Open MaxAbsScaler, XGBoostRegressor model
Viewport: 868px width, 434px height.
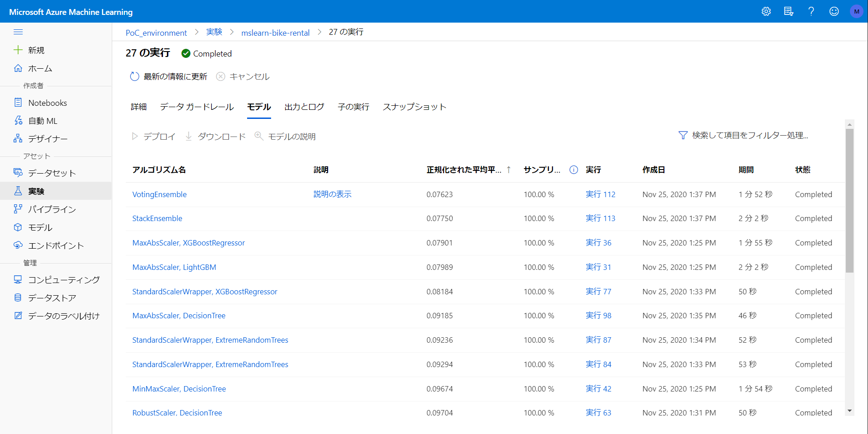click(188, 243)
